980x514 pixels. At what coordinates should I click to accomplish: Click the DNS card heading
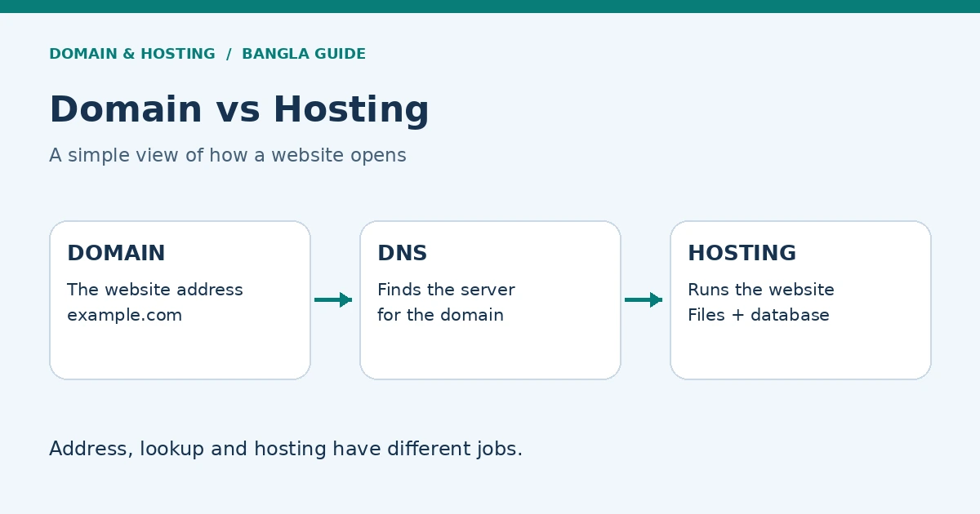(x=402, y=253)
